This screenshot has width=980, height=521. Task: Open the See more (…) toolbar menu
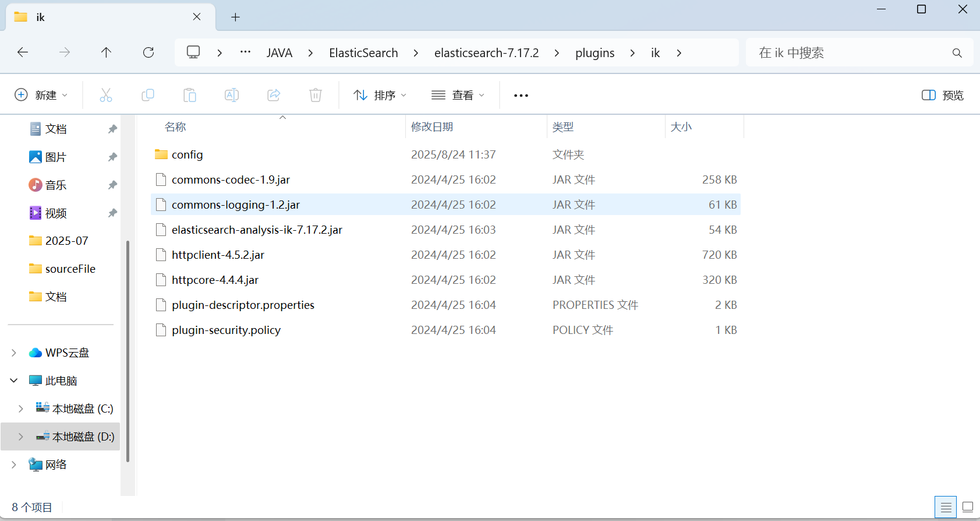tap(521, 95)
